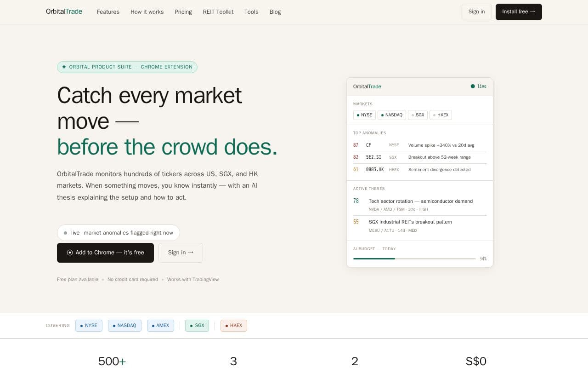This screenshot has width=588, height=368.
Task: Click the hero Sign in → button
Action: [181, 253]
